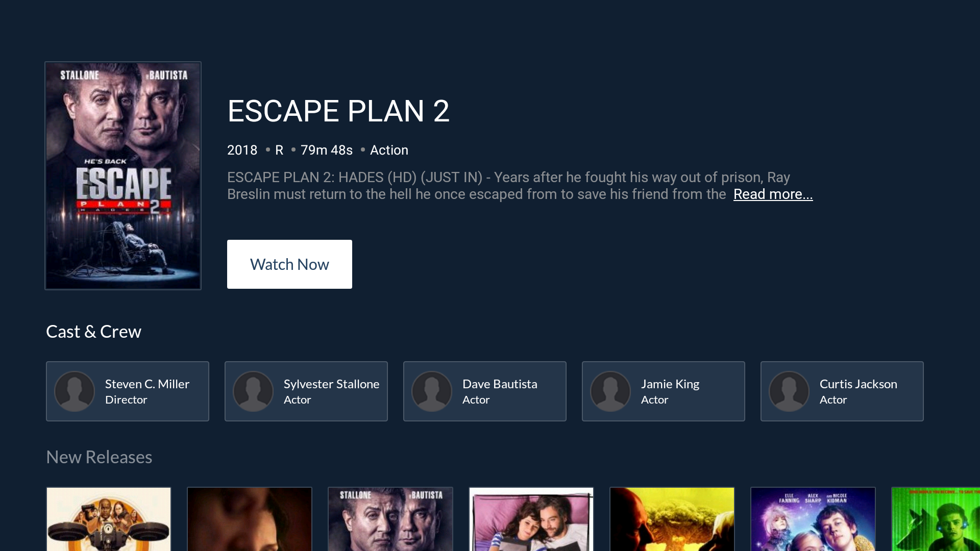This screenshot has width=980, height=551.
Task: Click the Watch Now button
Action: pos(289,264)
